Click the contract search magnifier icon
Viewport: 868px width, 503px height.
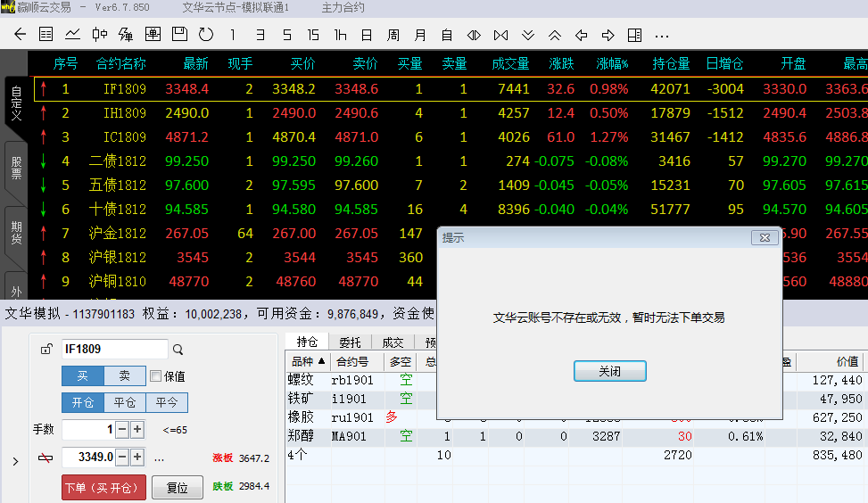click(x=178, y=350)
